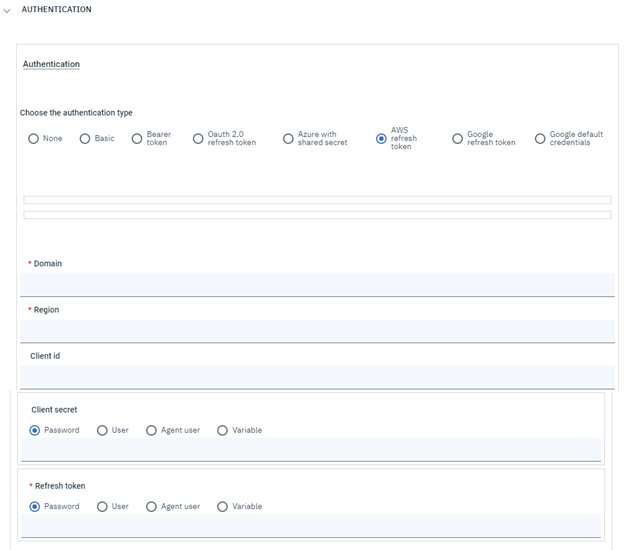Choose Basic authentication type
The width and height of the screenshot is (624, 550).
pyautogui.click(x=86, y=139)
